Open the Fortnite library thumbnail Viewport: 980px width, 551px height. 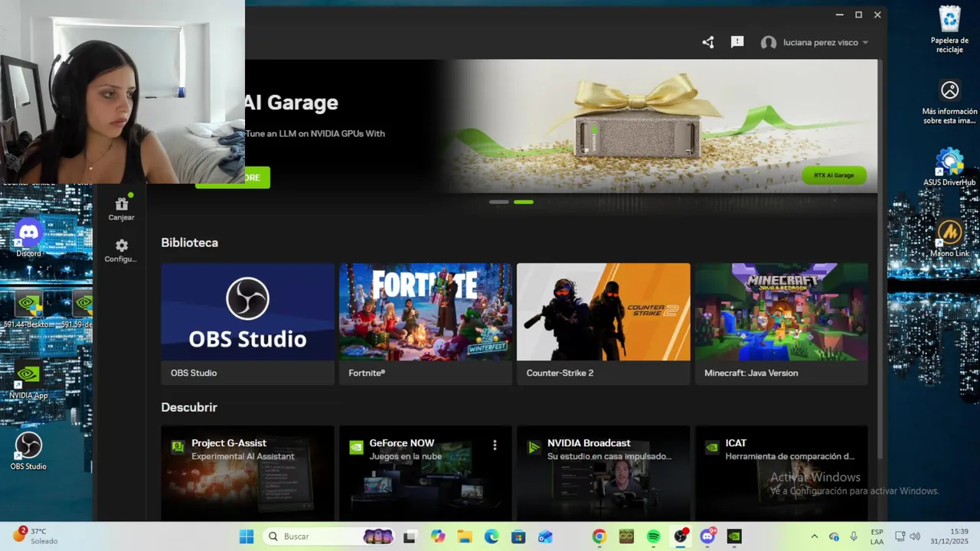(426, 312)
